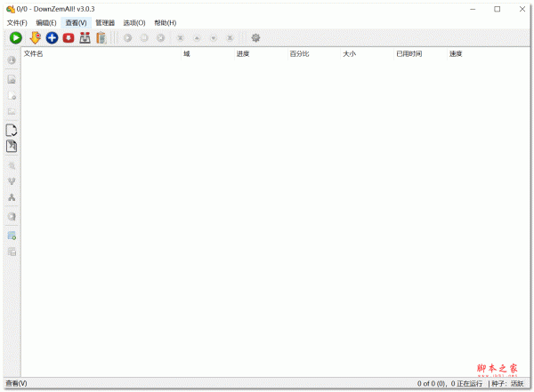Click the info circle icon in sidebar
This screenshot has height=392, width=534.
[x=12, y=60]
